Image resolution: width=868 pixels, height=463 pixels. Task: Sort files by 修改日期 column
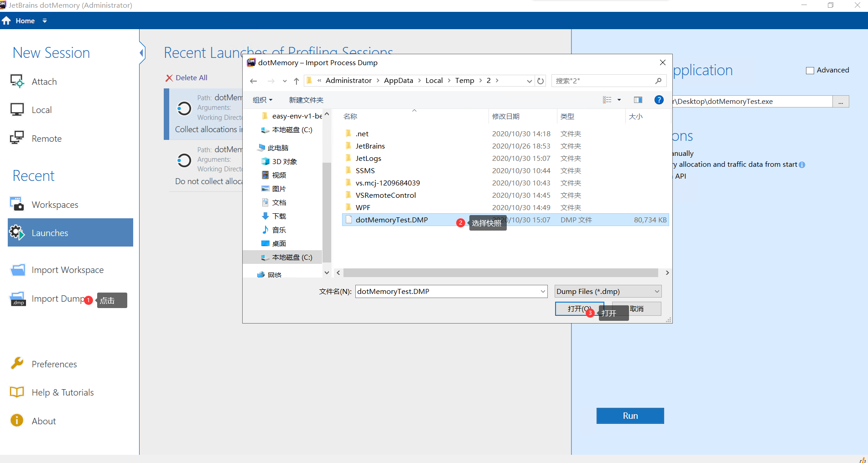[x=506, y=116]
